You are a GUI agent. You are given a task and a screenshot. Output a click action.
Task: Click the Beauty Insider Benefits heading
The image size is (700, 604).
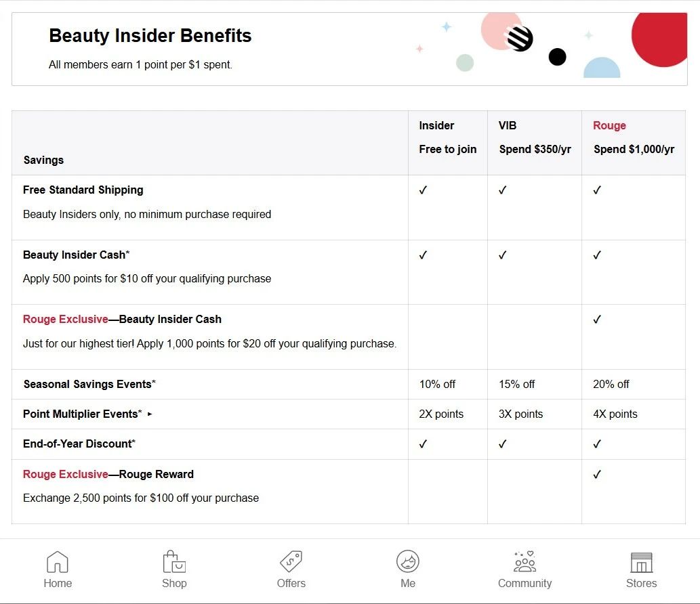[x=150, y=36]
